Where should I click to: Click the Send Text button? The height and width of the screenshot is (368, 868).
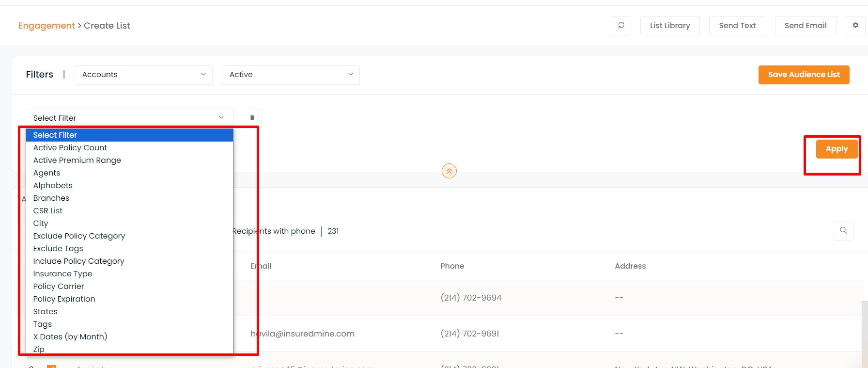[x=737, y=26]
